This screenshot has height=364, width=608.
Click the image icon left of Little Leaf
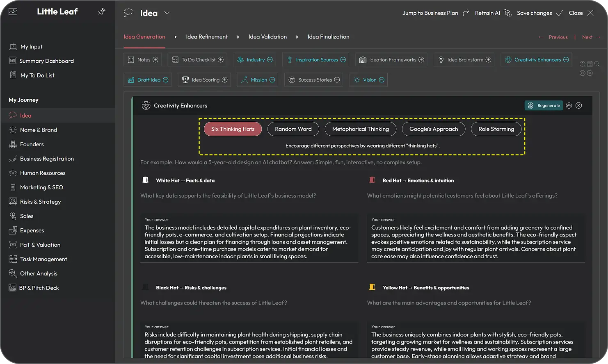click(x=13, y=12)
